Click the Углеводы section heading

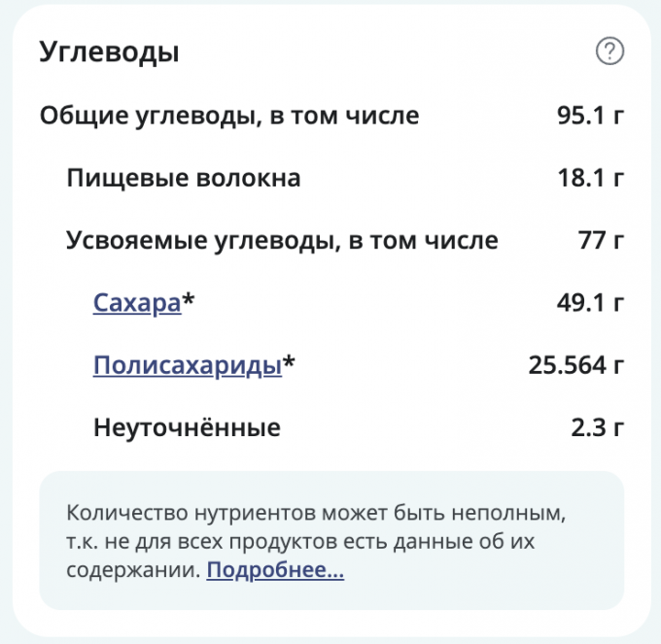(x=109, y=51)
